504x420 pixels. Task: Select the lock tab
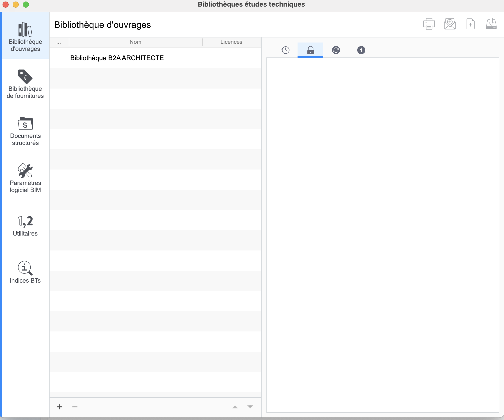point(310,50)
